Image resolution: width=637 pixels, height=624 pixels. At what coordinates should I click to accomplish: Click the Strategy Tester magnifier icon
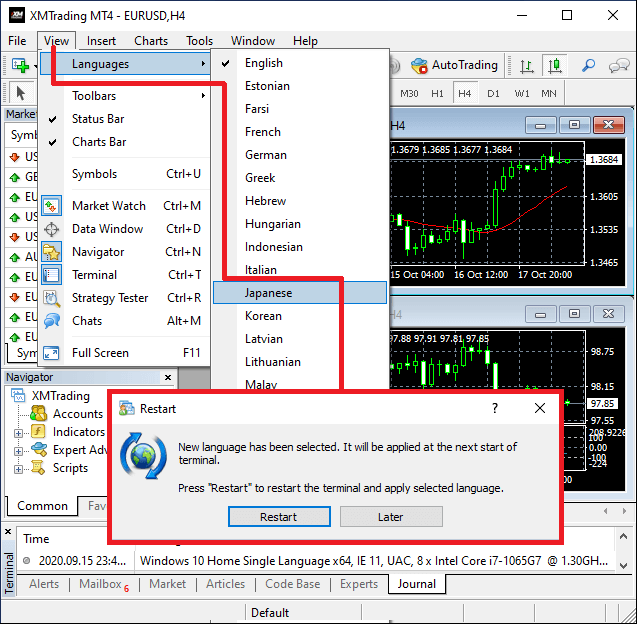[53, 298]
